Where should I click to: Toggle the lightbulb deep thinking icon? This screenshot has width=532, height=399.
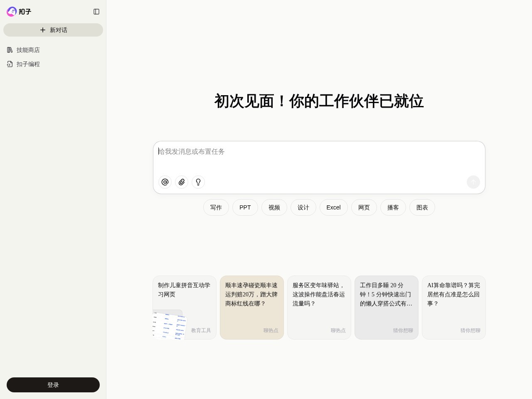(x=198, y=182)
